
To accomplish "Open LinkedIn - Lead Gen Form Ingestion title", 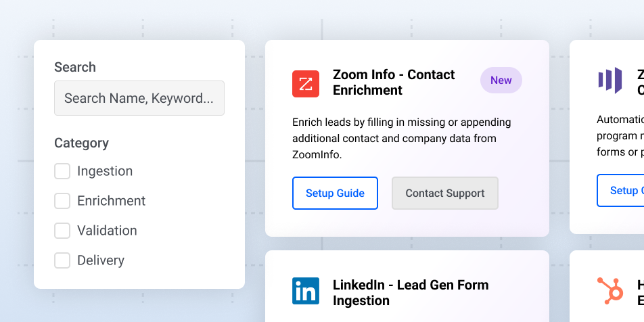I will click(x=410, y=292).
